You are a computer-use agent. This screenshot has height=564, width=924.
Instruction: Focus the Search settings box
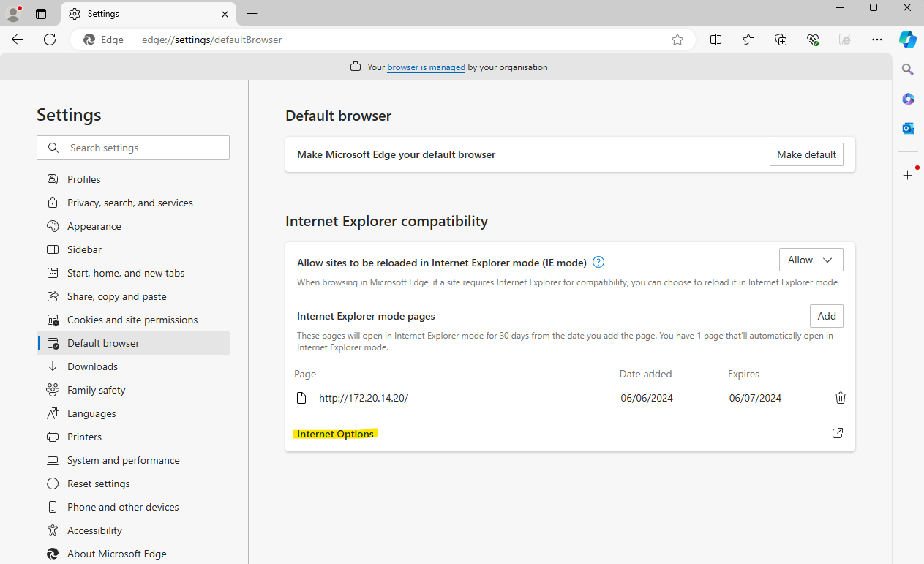click(133, 148)
